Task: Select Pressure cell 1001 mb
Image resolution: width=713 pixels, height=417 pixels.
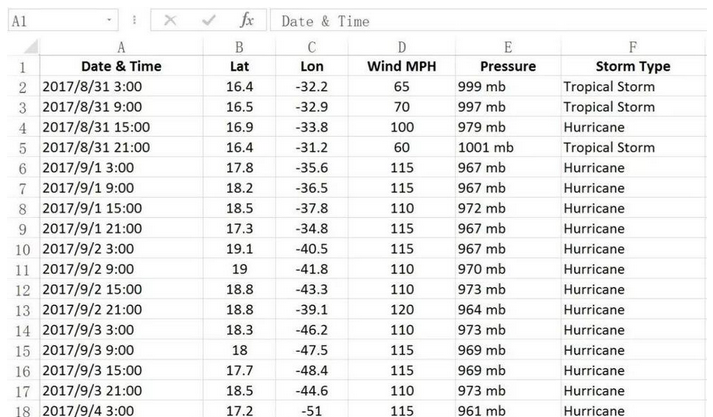Action: 508,147
